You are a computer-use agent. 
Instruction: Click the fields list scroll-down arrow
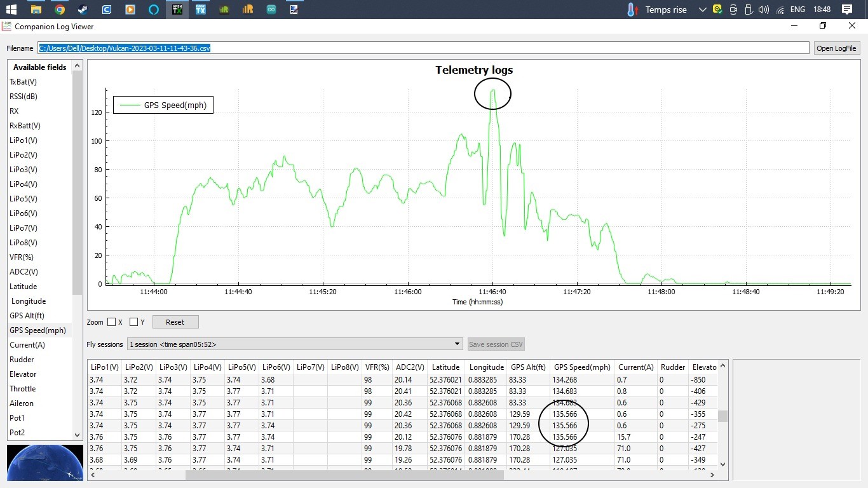coord(78,435)
